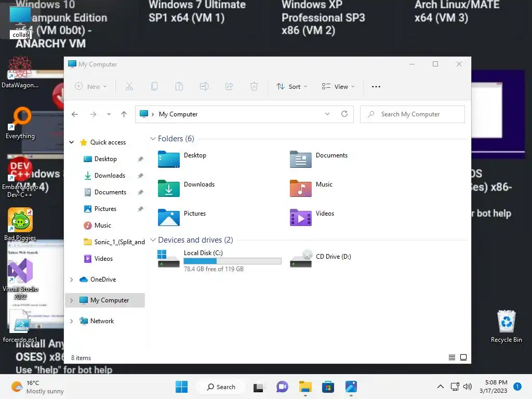Screen dimensions: 532x399
Task: Click the Search My Computer field
Action: [x=412, y=114]
